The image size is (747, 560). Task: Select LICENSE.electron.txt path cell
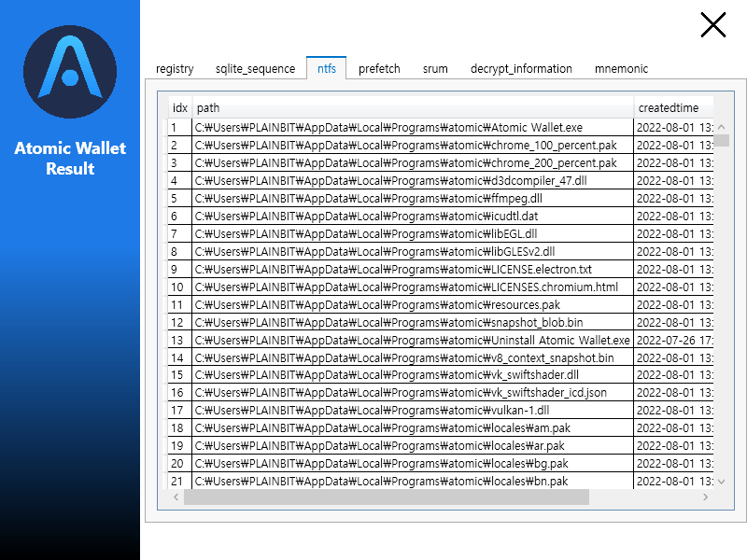coord(413,269)
